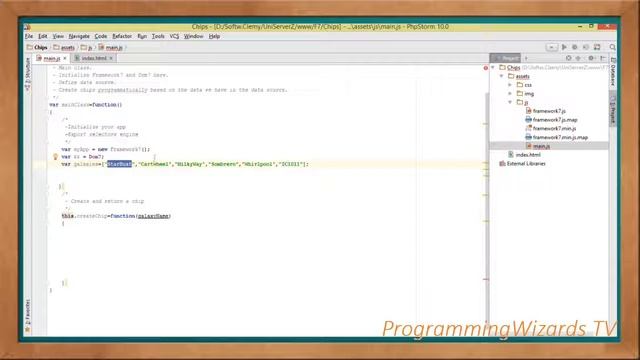Collapse the Chips project root node
The height and width of the screenshot is (360, 640).
click(x=493, y=67)
